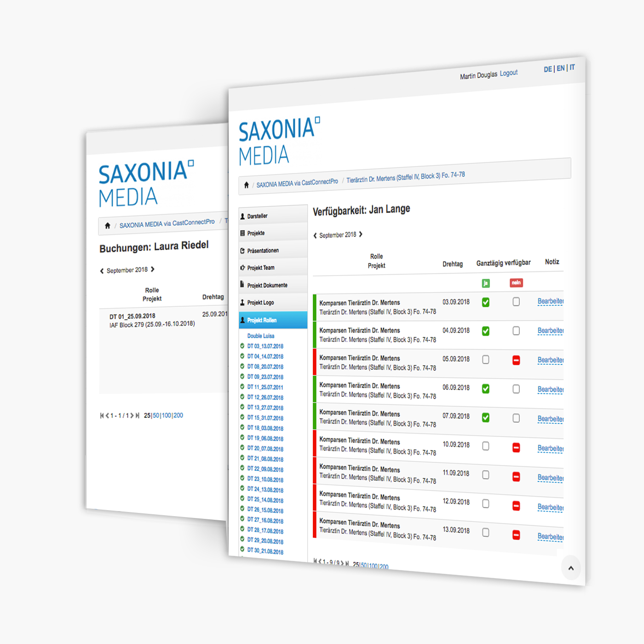Click green check icon beside DT 03_13.07.2018
Viewport: 644px width, 644px height.
[x=242, y=346]
